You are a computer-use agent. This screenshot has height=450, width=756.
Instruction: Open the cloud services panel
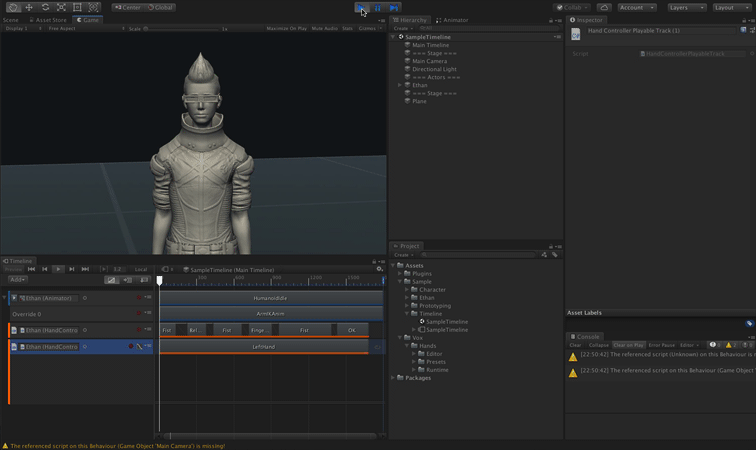point(604,7)
